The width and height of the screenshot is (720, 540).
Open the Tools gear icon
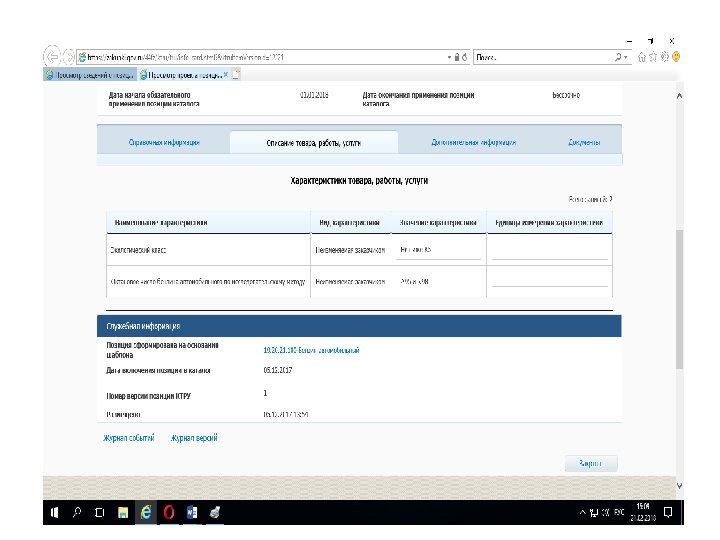tap(664, 57)
